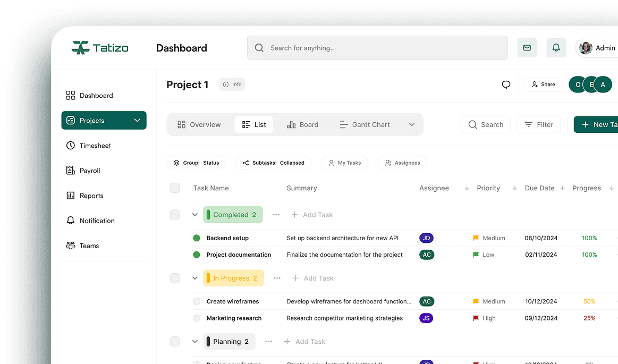Select the checkbox for the Completed group

click(x=175, y=215)
